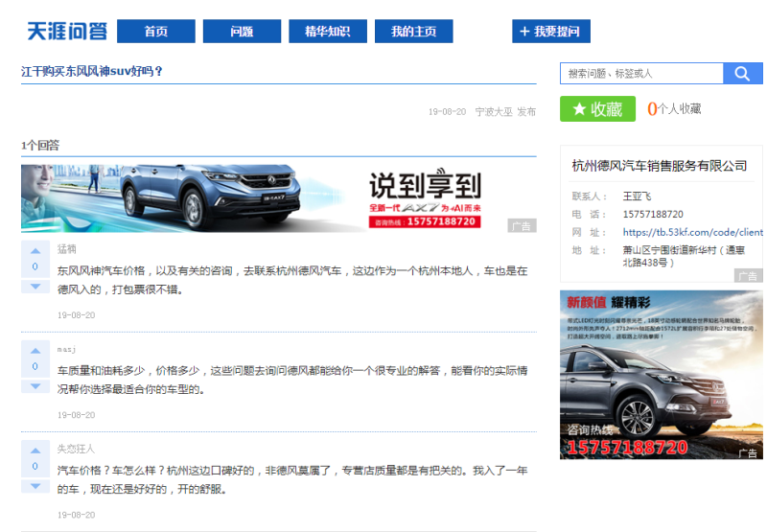Image resolution: width=767 pixels, height=532 pixels.
Task: Focus the search questions input field
Action: click(x=641, y=74)
